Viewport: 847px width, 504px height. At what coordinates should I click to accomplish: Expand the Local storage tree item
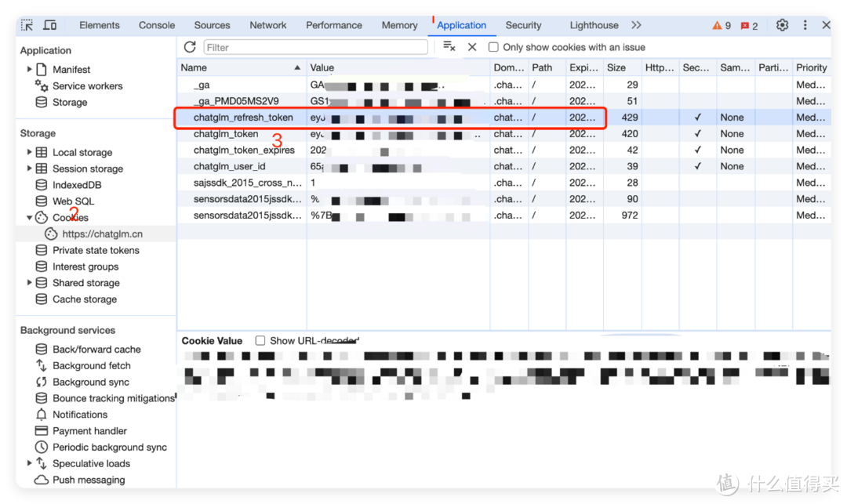coord(30,152)
